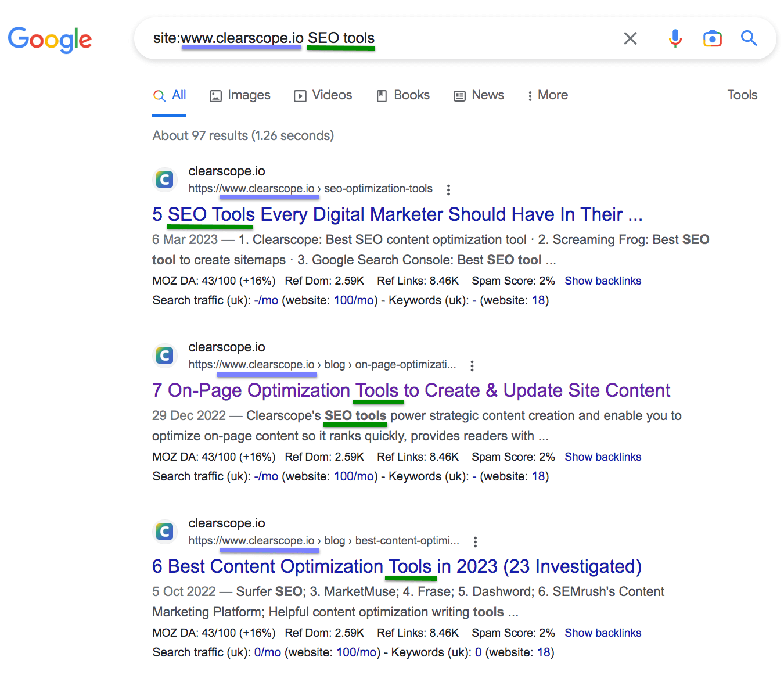Open the three-dot menu for best-content-optimi... result
Screen dimensions: 784x682
pos(475,541)
